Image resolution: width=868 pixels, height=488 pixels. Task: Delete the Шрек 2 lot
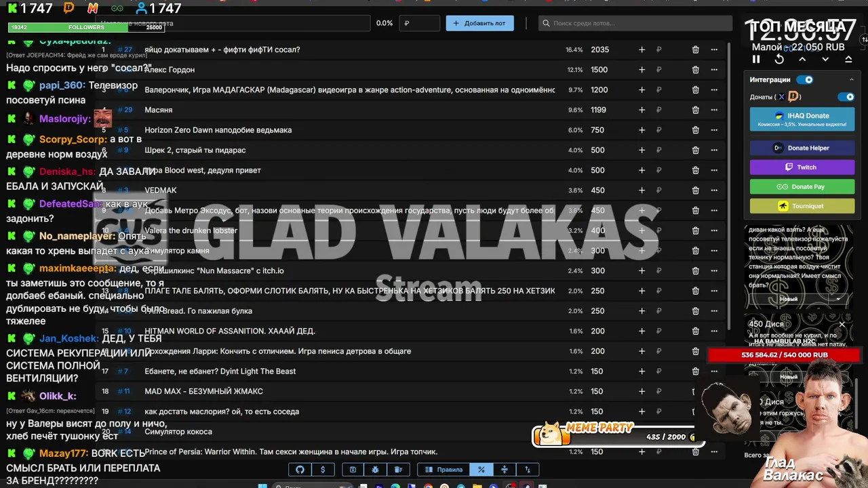point(695,150)
